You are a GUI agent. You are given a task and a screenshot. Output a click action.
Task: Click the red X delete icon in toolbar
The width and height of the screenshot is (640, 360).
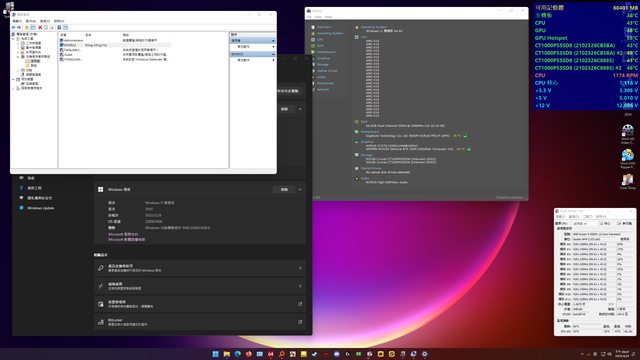40,27
